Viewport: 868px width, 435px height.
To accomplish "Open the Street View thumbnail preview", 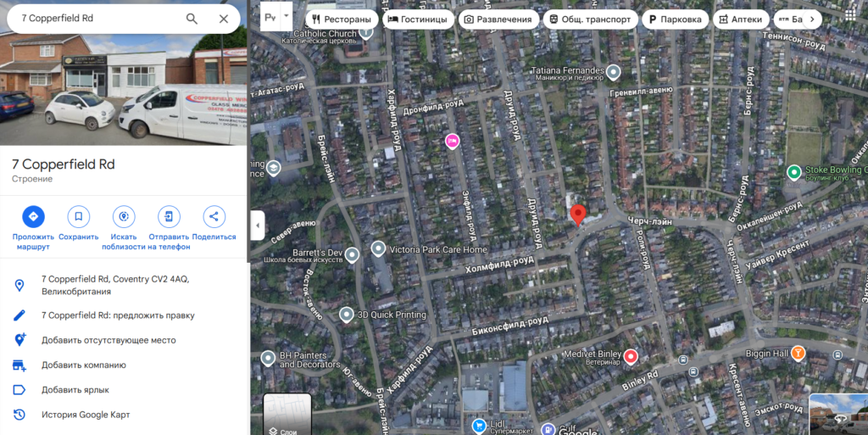I will coord(838,415).
